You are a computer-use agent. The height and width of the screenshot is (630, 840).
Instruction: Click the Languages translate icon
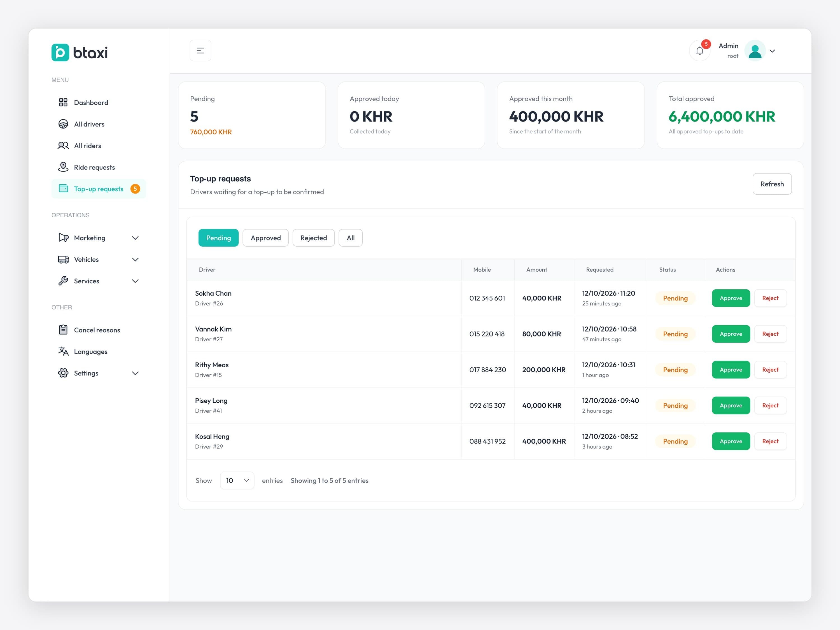pyautogui.click(x=63, y=351)
